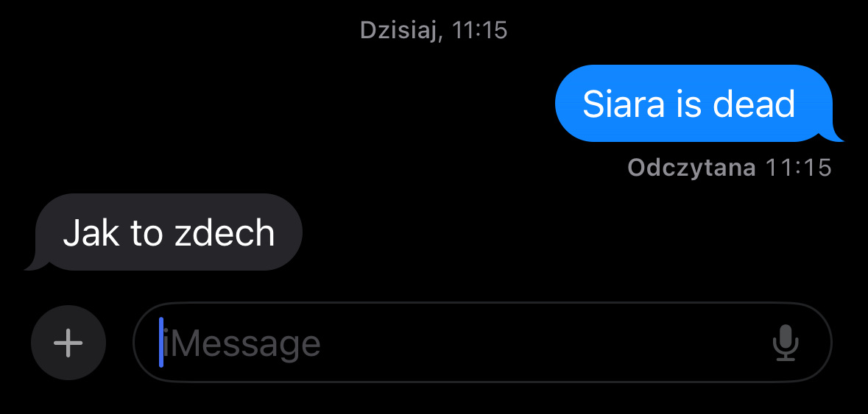Click the word "to" in gray bubble

tap(147, 232)
